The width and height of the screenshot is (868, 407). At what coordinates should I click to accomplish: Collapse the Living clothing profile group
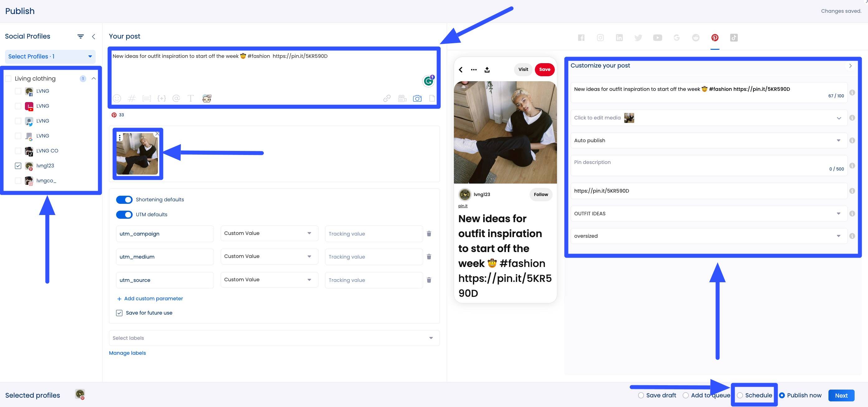pyautogui.click(x=94, y=78)
